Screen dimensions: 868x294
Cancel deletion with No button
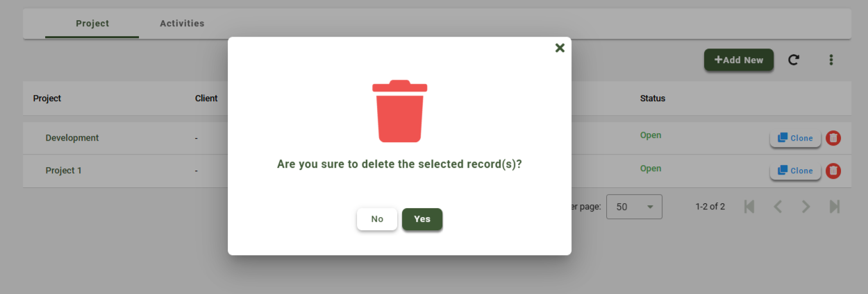(377, 219)
